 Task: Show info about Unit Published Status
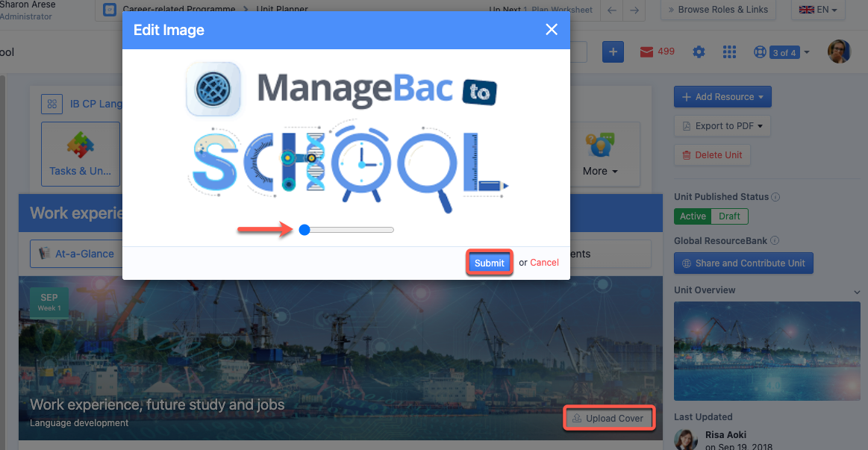(775, 197)
